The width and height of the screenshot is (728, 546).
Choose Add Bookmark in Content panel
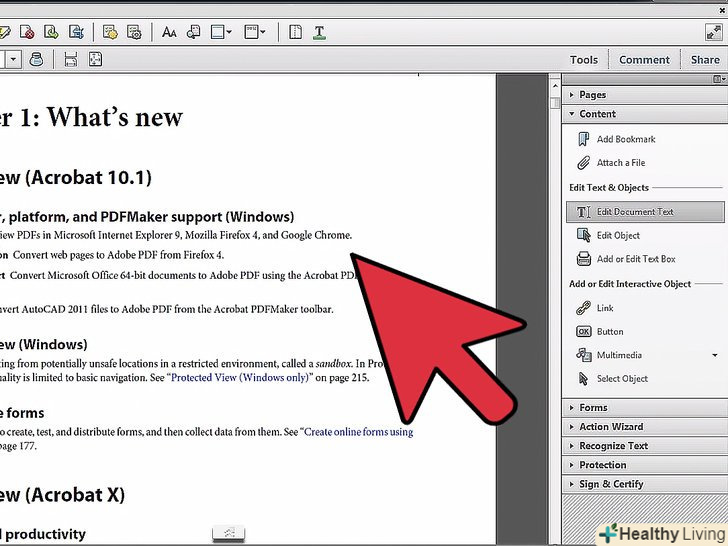tap(626, 139)
